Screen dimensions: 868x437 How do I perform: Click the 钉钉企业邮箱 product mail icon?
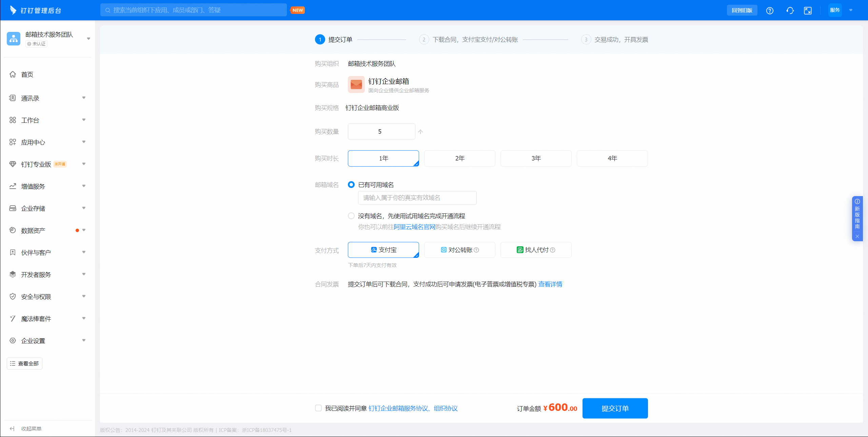click(x=356, y=84)
